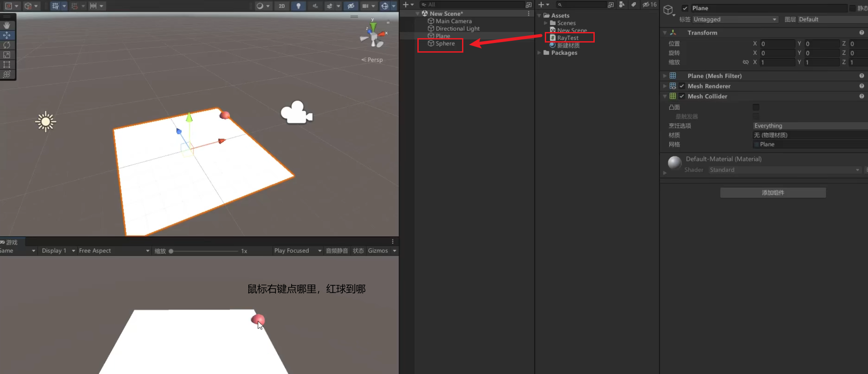This screenshot has height=374, width=868.
Task: Select the Scale tool
Action: click(7, 55)
